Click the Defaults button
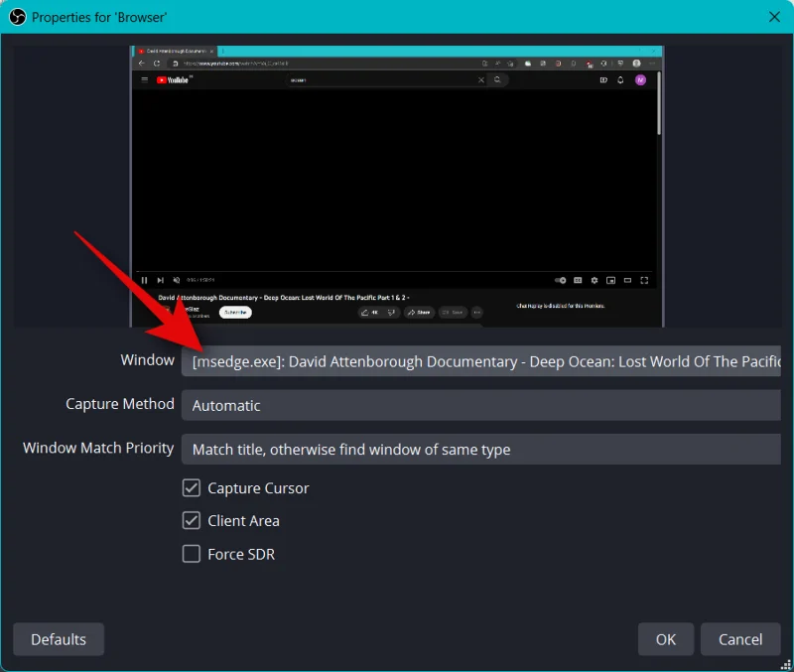 point(59,639)
